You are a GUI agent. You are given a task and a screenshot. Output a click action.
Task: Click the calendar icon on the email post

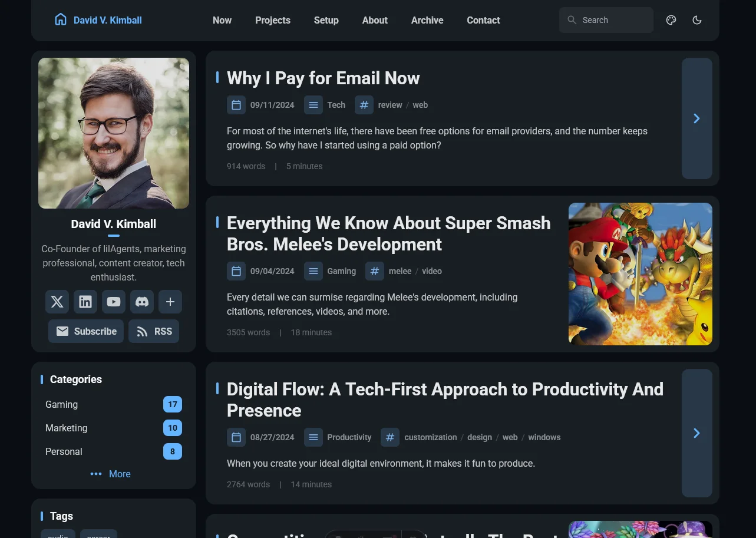click(236, 105)
